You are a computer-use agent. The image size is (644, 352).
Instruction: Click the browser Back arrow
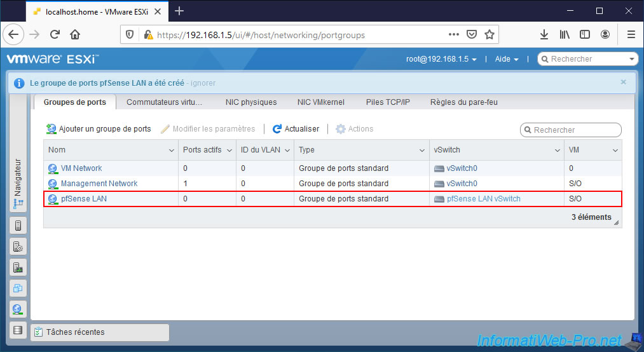13,34
